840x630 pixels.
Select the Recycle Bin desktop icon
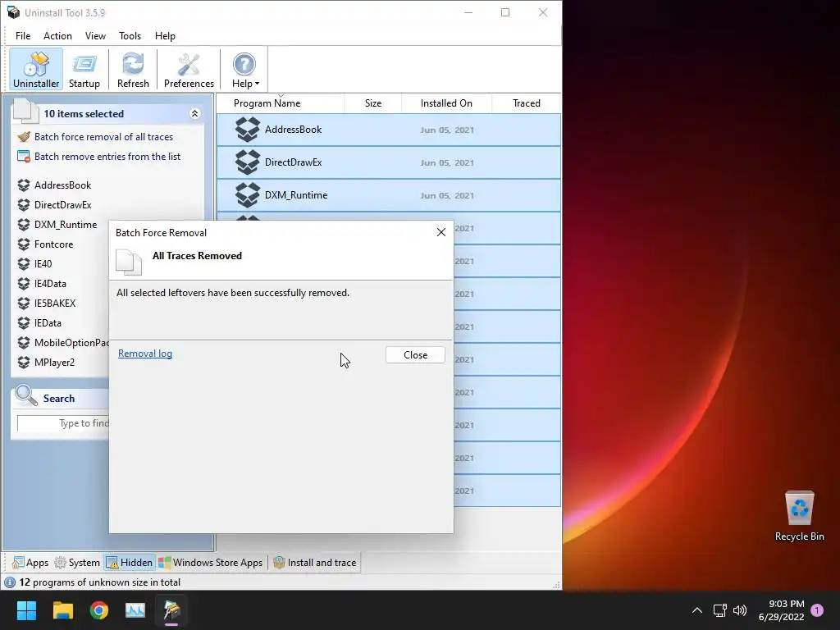(x=799, y=515)
